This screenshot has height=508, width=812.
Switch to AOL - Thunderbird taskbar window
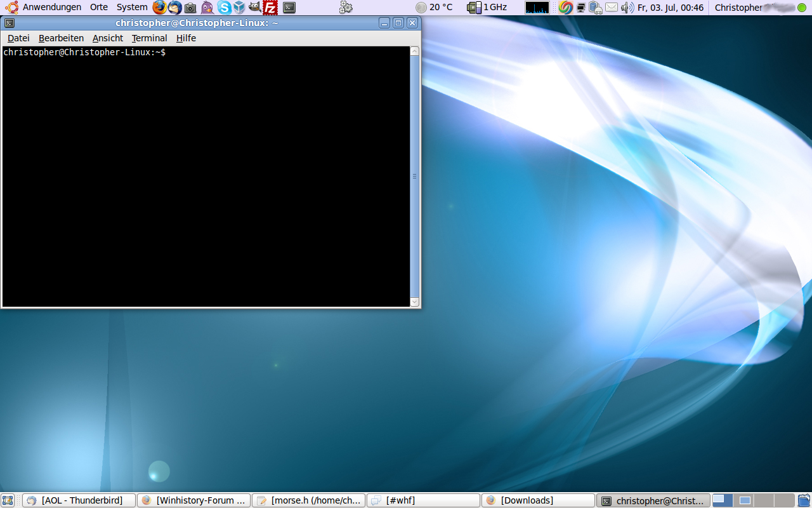pyautogui.click(x=80, y=500)
